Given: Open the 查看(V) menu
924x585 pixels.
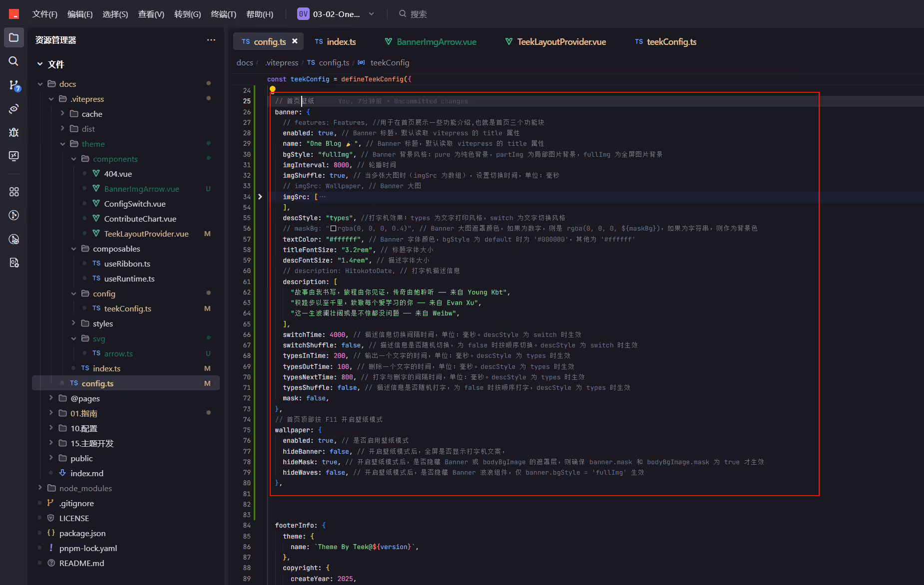Looking at the screenshot, I should tap(151, 14).
